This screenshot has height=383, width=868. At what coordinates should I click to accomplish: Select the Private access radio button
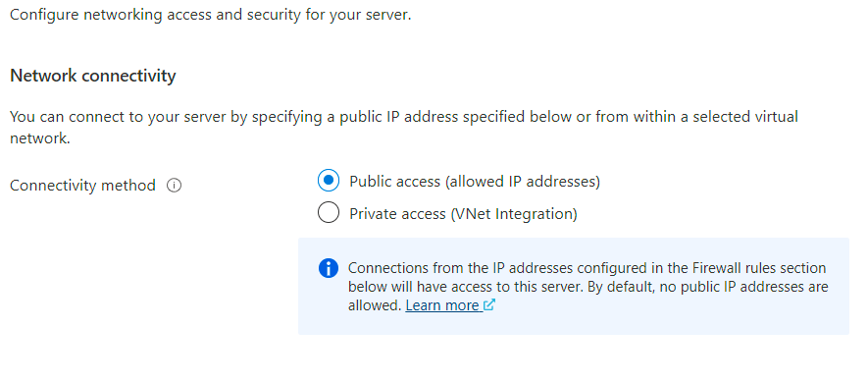pyautogui.click(x=329, y=212)
